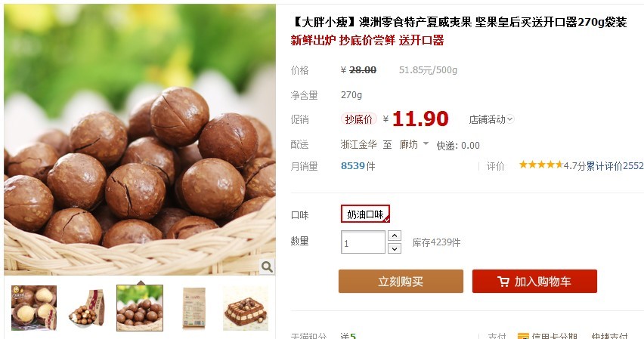Select the thumbnail of nuts in basket
Image resolution: width=644 pixels, height=339 pixels.
[140, 308]
